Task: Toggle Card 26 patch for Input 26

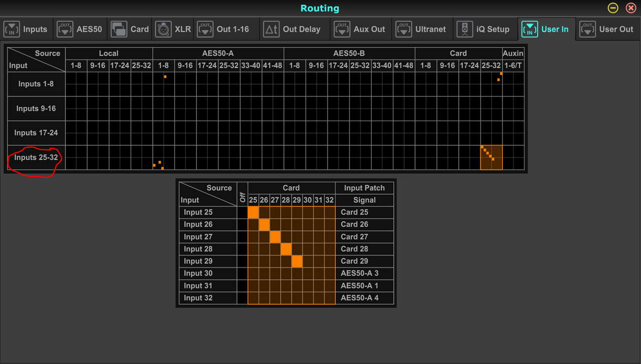Action: tap(264, 224)
